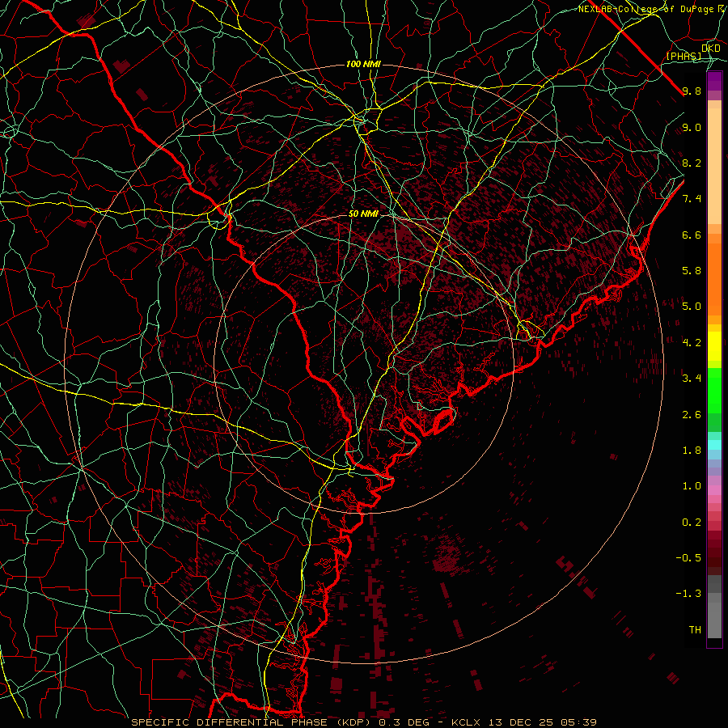Click the [PHAS] units label
Viewport: 728px width, 728px height.
[684, 57]
